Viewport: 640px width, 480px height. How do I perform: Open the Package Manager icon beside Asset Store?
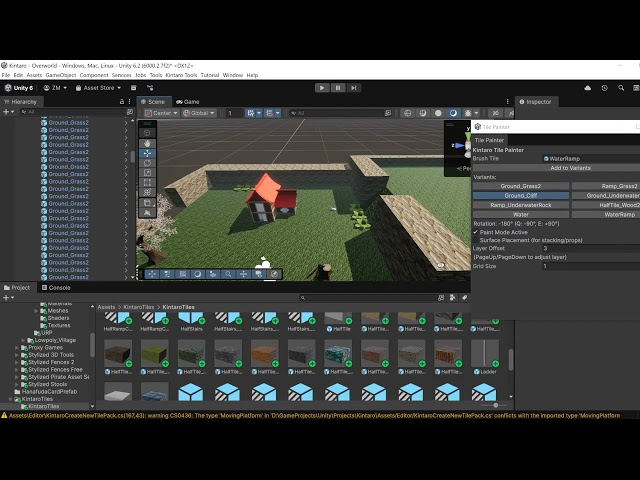pos(133,88)
